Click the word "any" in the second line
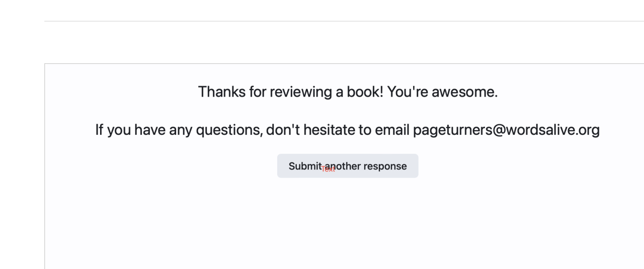This screenshot has width=644, height=269. [x=180, y=130]
